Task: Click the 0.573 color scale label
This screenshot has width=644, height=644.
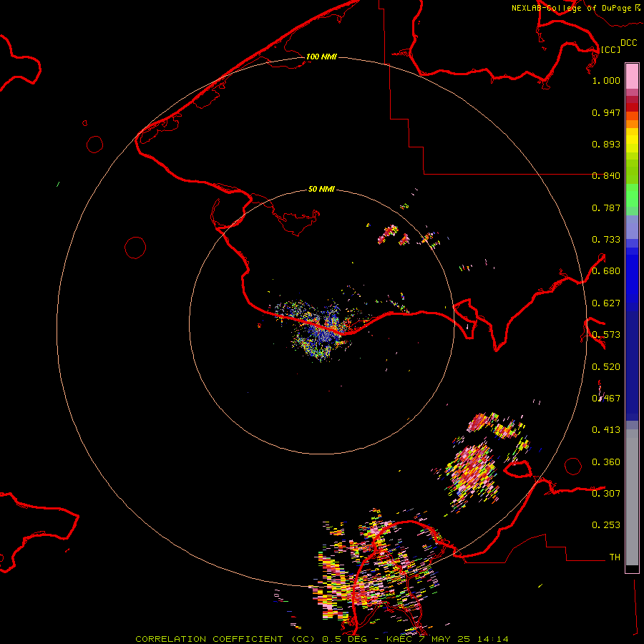Action: 606,335
